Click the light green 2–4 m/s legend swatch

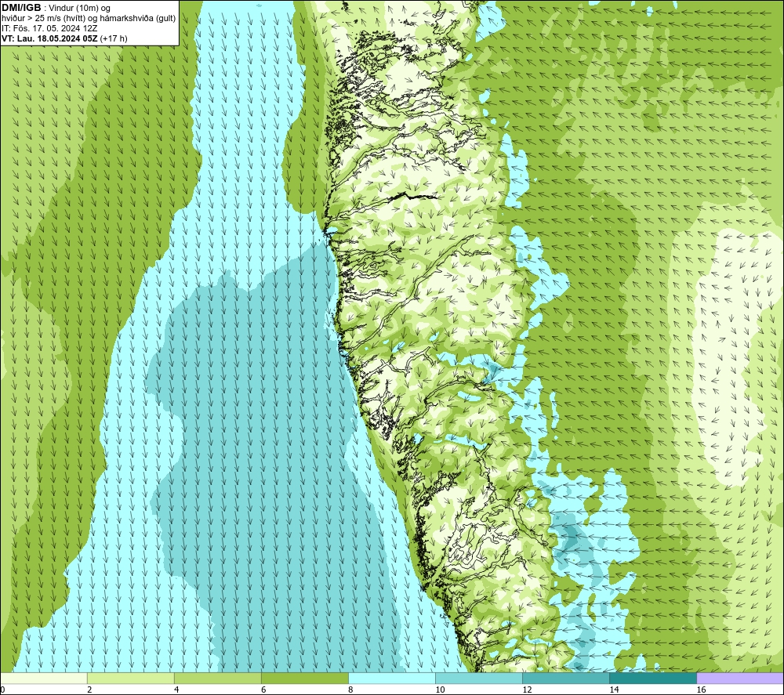(131, 679)
